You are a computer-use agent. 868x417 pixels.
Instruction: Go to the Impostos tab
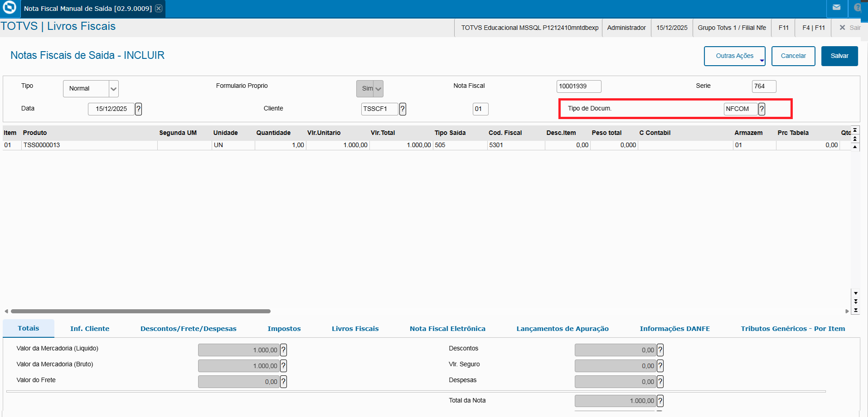[284, 329]
